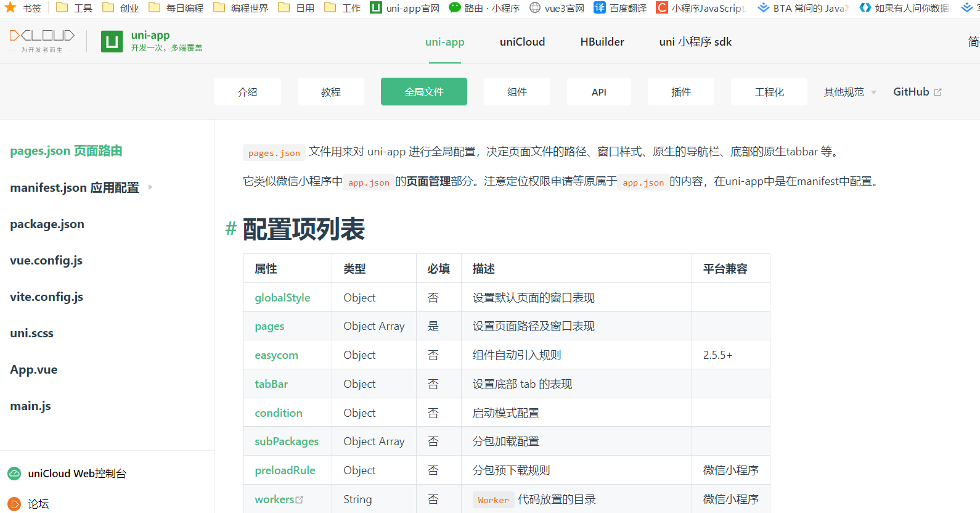Switch to uni 小程序 sdk tab
The width and height of the screenshot is (980, 513).
[x=695, y=42]
